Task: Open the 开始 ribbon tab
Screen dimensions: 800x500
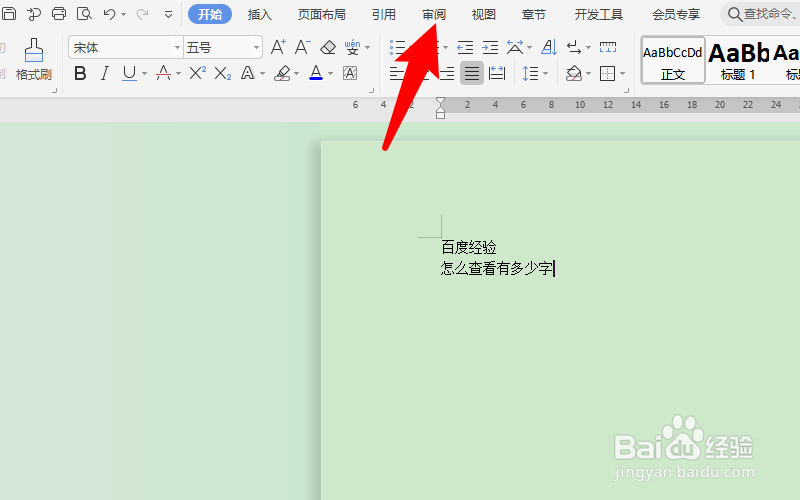Action: click(210, 14)
